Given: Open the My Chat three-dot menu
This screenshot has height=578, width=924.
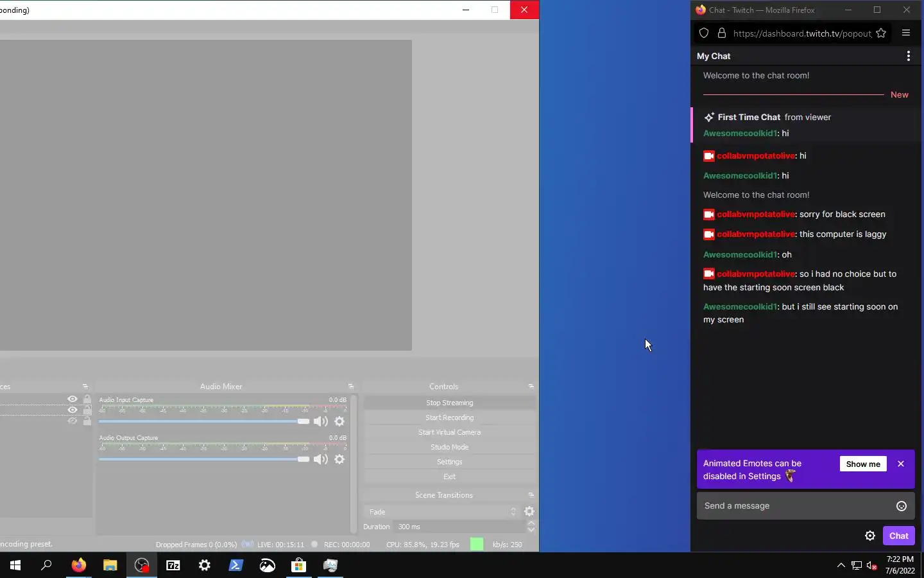Looking at the screenshot, I should pyautogui.click(x=909, y=56).
